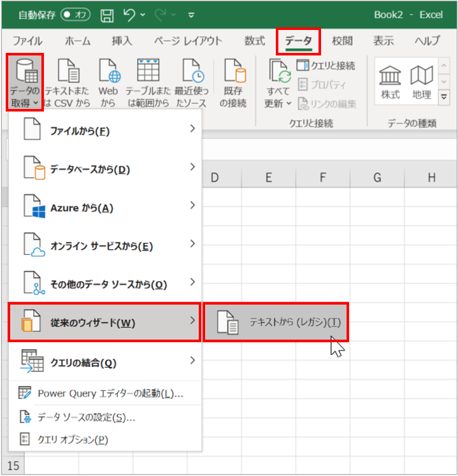This screenshot has width=458, height=476.
Task: Open the Insert ribbon tab
Action: click(122, 41)
